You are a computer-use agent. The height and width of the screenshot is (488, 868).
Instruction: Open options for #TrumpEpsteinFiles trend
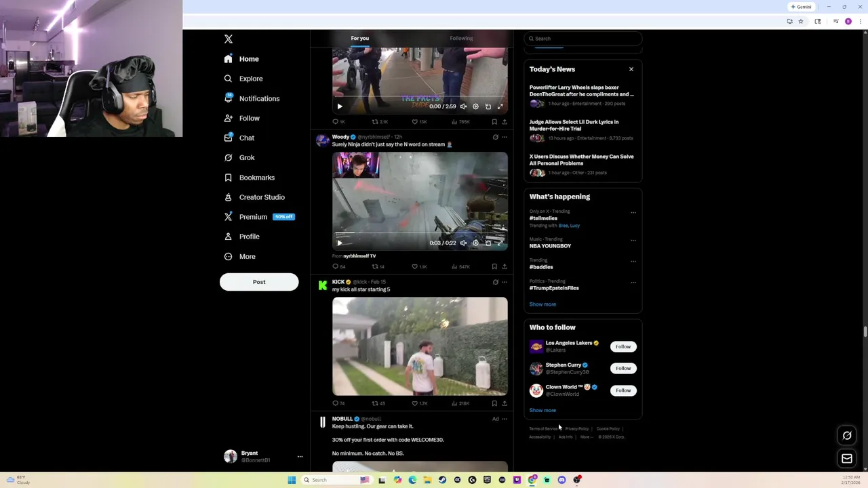tap(633, 282)
